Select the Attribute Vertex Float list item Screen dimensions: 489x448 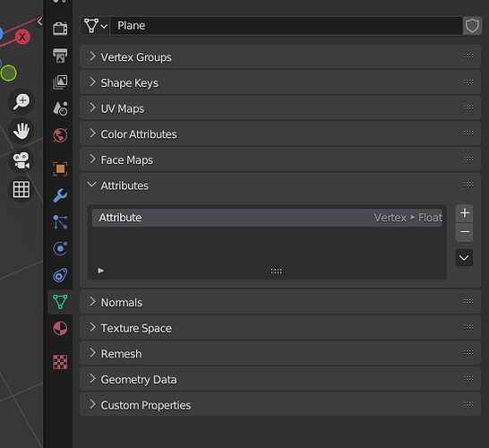pyautogui.click(x=267, y=218)
